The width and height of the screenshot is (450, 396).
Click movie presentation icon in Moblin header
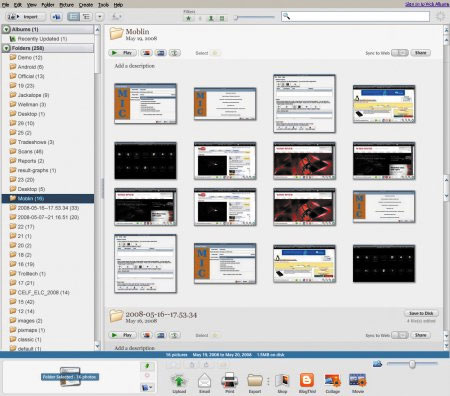(x=161, y=53)
